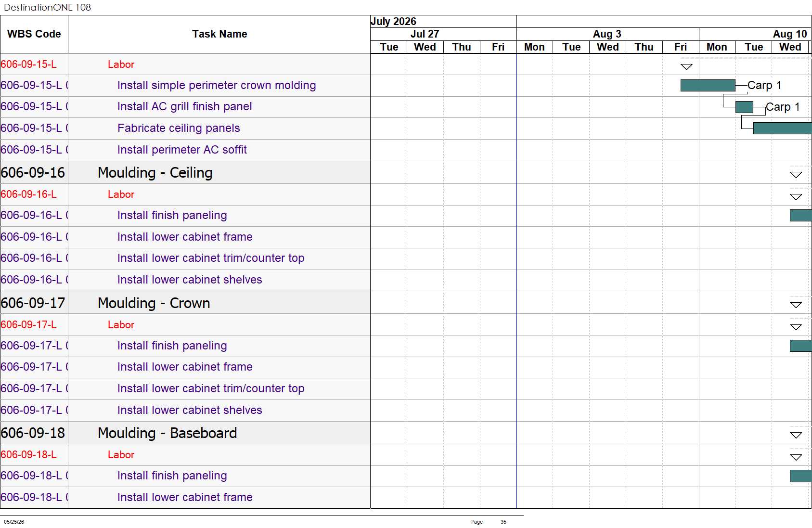Collapse the Moulding - Baseboard summary triangle
812x528 pixels.
[x=796, y=435]
